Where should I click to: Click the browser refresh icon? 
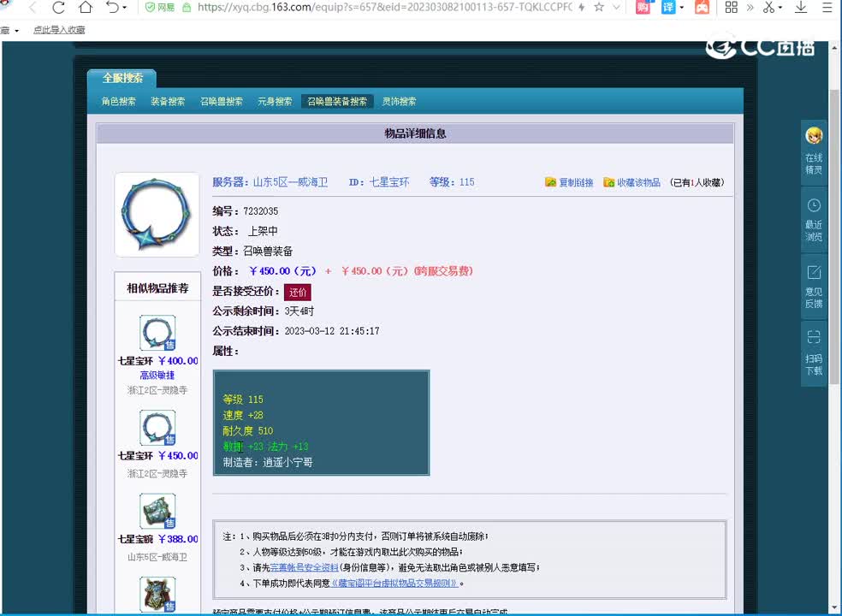coord(59,8)
